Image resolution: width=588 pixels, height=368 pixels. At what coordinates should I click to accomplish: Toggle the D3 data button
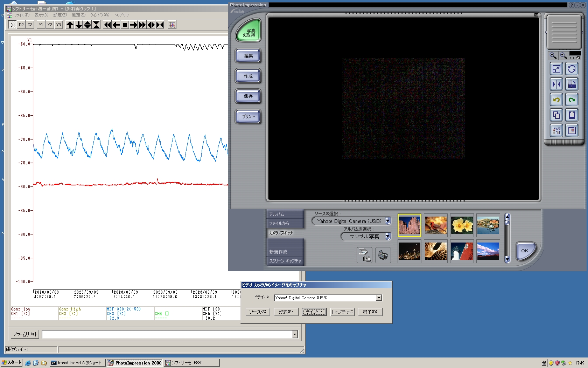point(30,25)
